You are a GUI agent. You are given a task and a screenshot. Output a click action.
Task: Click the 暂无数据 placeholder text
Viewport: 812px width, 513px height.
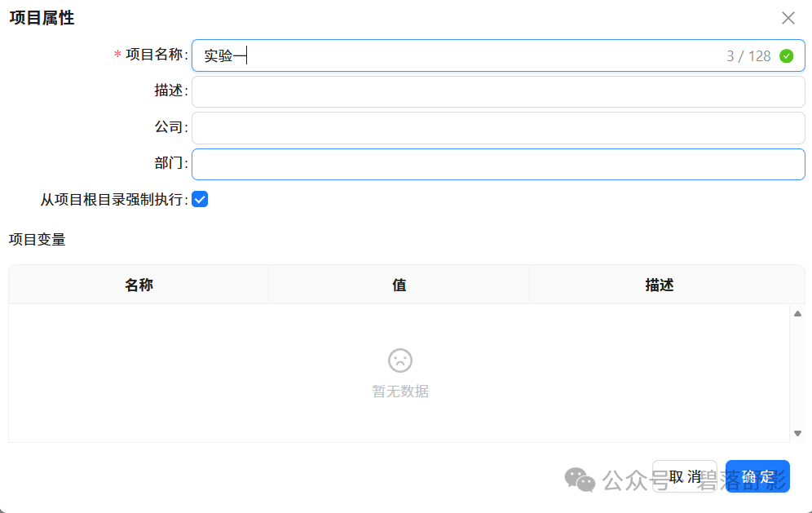pos(400,391)
